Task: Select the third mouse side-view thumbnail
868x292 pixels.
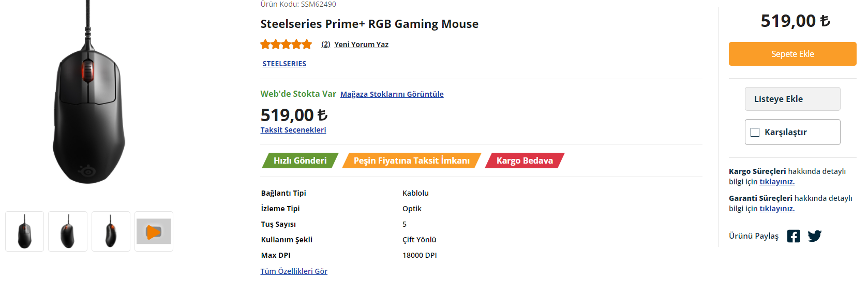Action: click(111, 231)
